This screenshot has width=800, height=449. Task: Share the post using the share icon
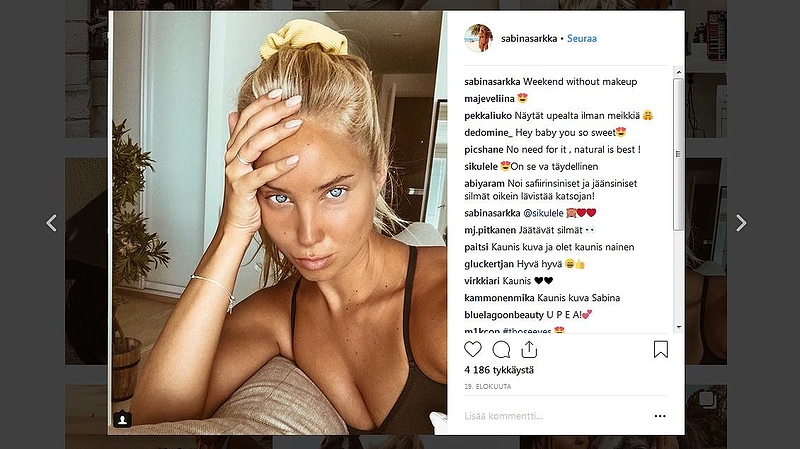[529, 350]
